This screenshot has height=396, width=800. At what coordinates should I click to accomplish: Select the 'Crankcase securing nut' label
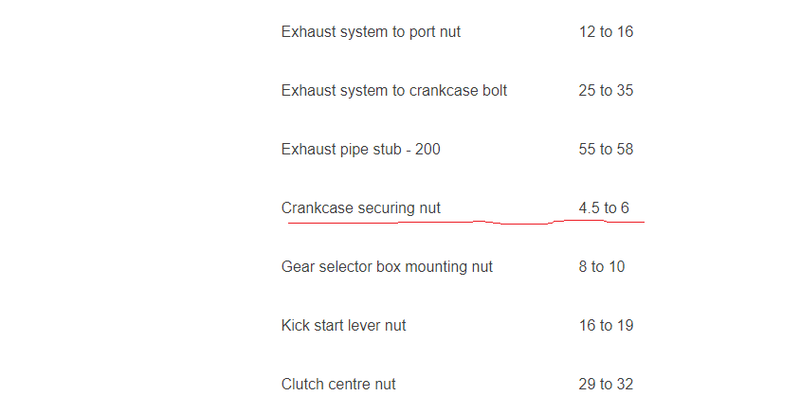[361, 208]
